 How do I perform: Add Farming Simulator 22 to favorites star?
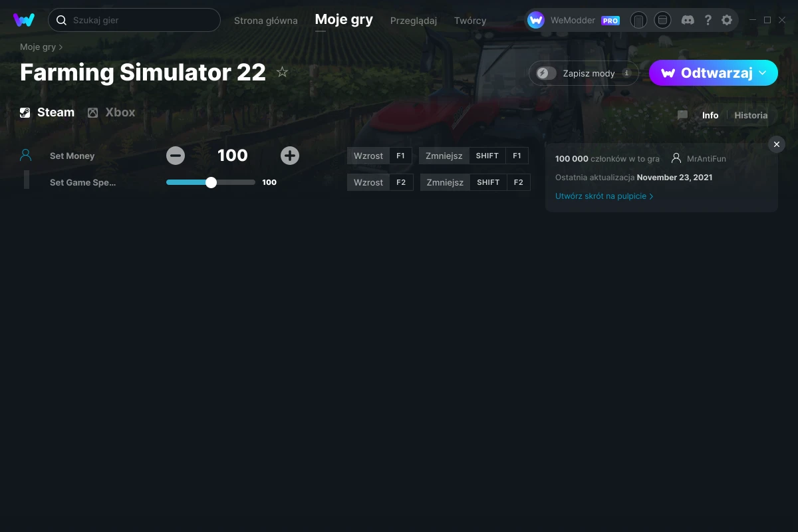coord(282,72)
